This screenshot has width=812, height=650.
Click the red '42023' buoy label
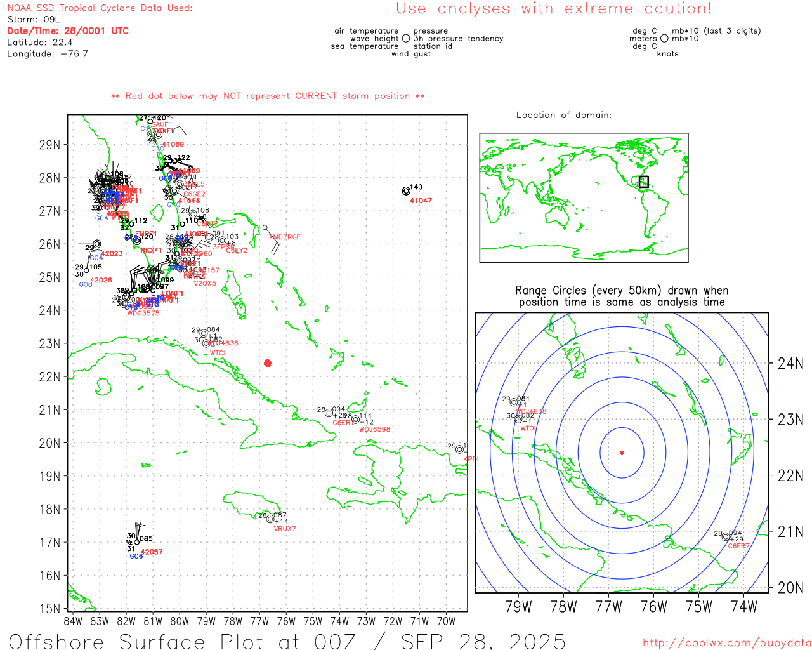point(112,254)
